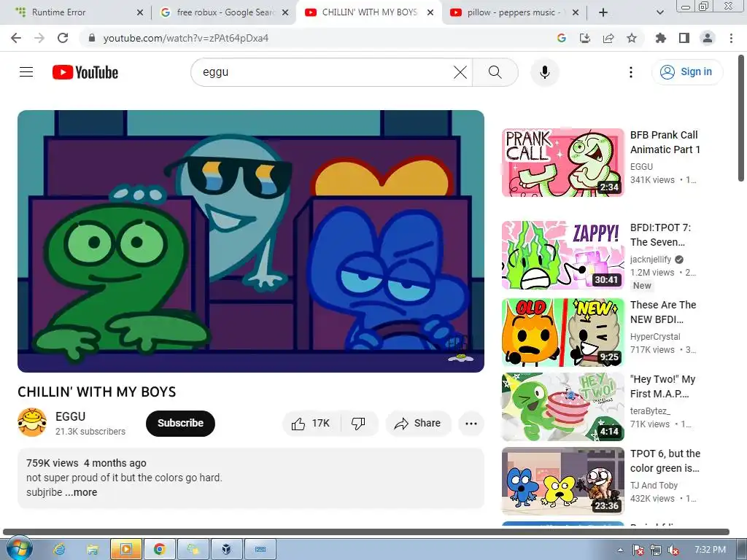Share this page from address bar
Viewport: 747px width, 560px height.
608,38
